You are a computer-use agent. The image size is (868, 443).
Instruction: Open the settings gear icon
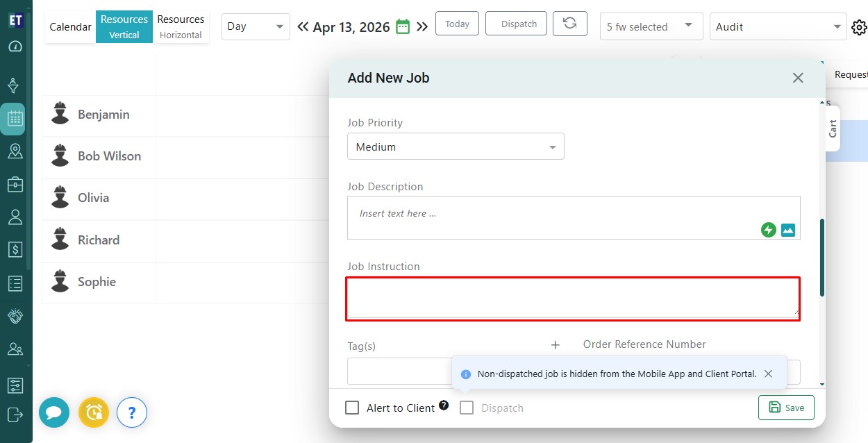coord(859,27)
